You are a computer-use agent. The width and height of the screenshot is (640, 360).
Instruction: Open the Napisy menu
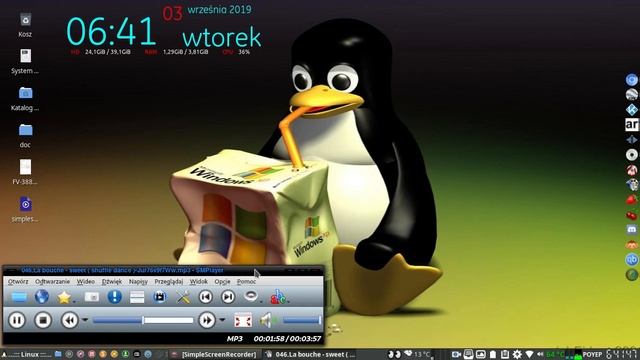[x=138, y=282]
